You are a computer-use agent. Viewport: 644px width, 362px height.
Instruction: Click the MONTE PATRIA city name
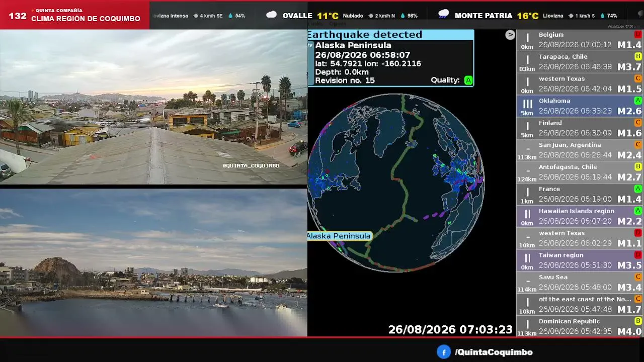click(484, 16)
